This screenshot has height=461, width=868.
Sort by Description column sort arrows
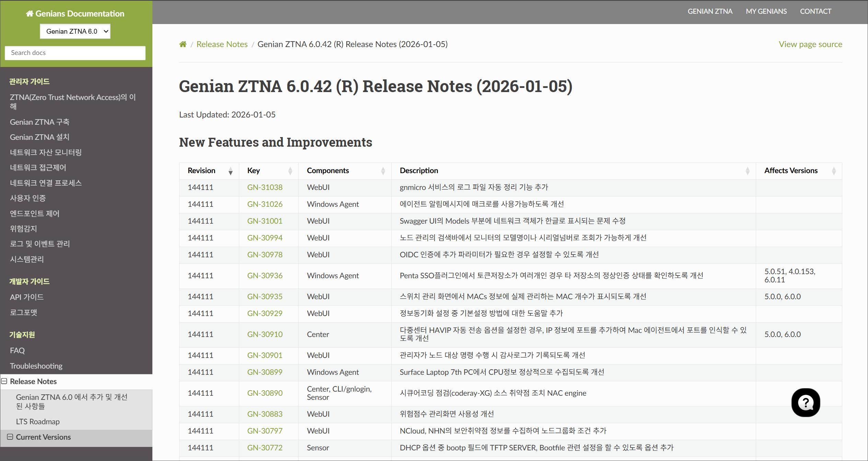pos(748,171)
